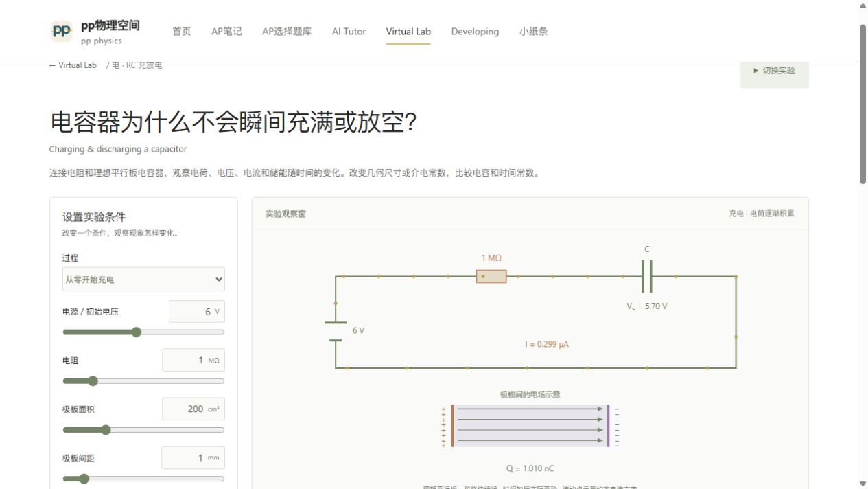Image resolution: width=868 pixels, height=489 pixels.
Task: Open the AP选择题库 nav item
Action: (x=287, y=32)
